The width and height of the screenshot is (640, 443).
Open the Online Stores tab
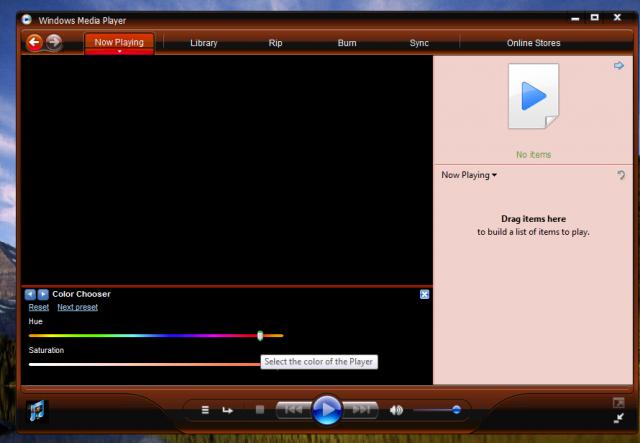(533, 43)
